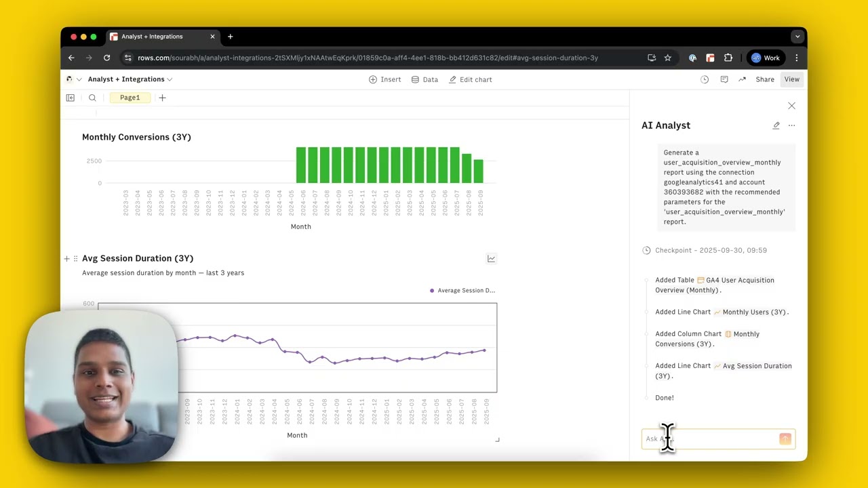This screenshot has width=868, height=488.
Task: Open the Chrome three-dot menu
Action: tap(796, 58)
